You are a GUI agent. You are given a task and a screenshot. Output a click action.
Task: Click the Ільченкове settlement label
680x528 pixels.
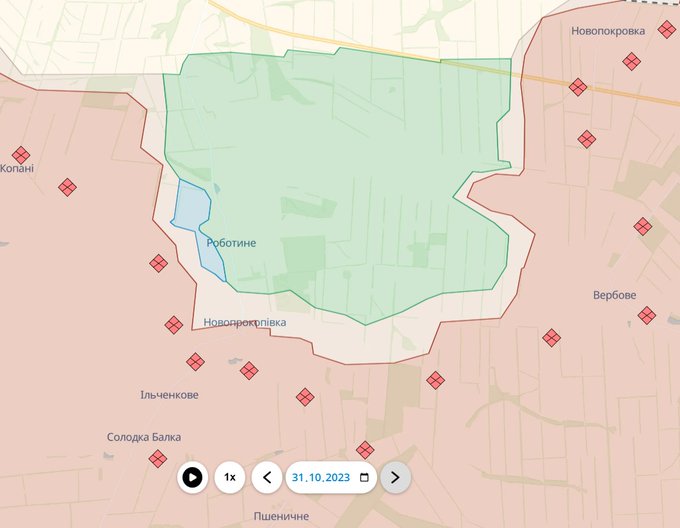pyautogui.click(x=169, y=395)
